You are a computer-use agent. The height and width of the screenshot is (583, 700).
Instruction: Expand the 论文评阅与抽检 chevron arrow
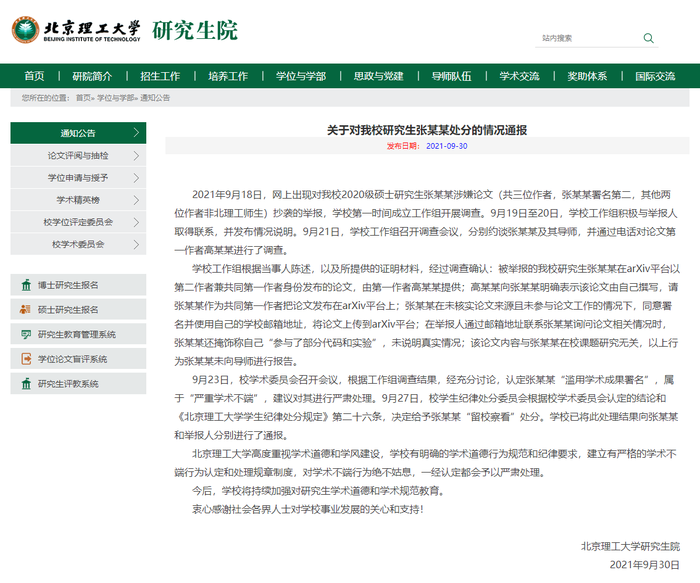coord(136,155)
